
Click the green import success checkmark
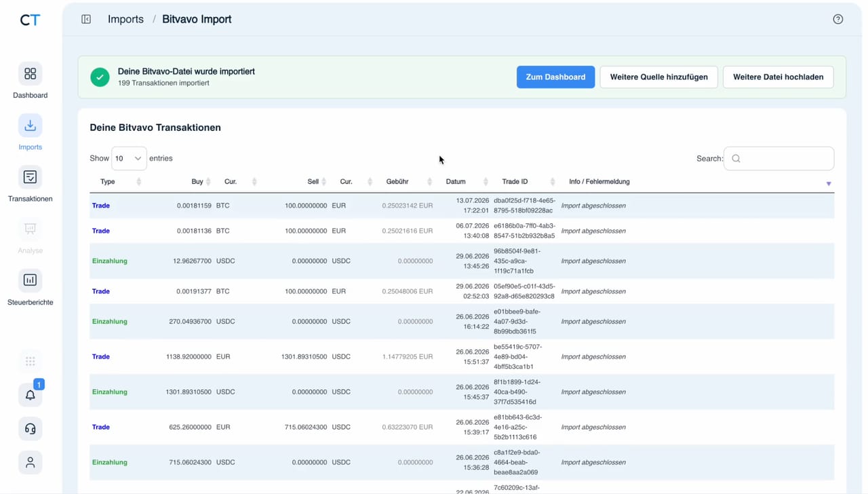click(x=100, y=77)
